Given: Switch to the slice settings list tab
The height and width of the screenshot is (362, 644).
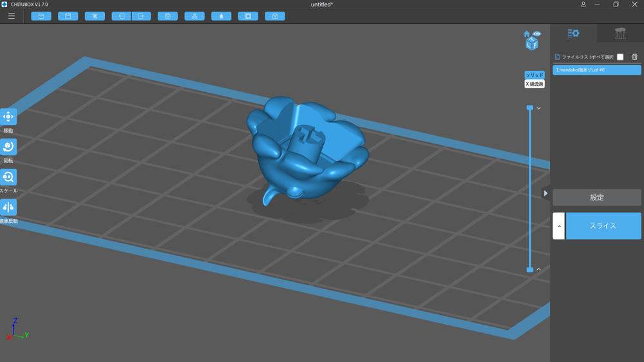Looking at the screenshot, I should [x=573, y=33].
